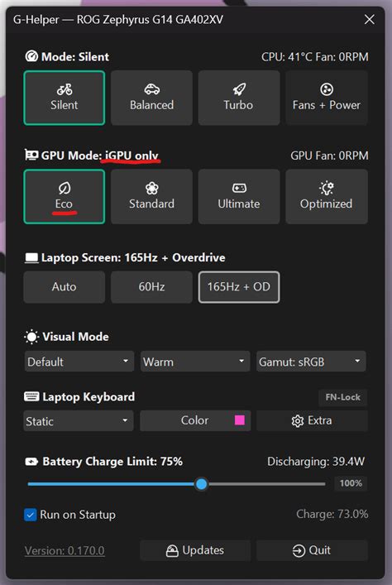
Task: Click the GPU Fan: 0RPM readout
Action: point(329,156)
